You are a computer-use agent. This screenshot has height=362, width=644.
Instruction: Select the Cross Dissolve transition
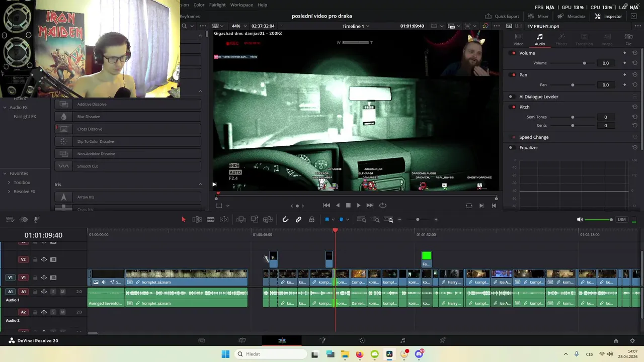coord(128,129)
